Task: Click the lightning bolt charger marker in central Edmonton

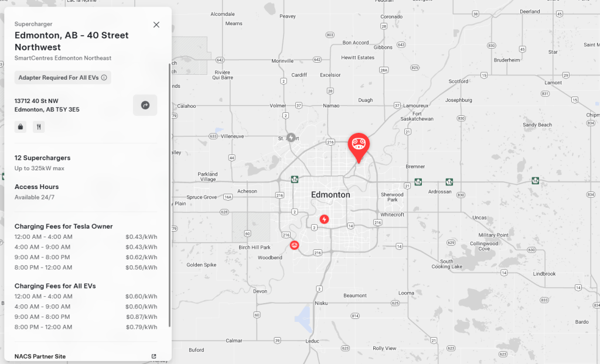Action: pos(325,219)
